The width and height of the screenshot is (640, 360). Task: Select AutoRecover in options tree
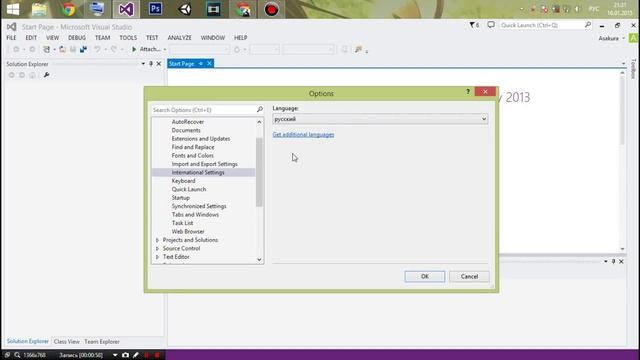click(188, 122)
